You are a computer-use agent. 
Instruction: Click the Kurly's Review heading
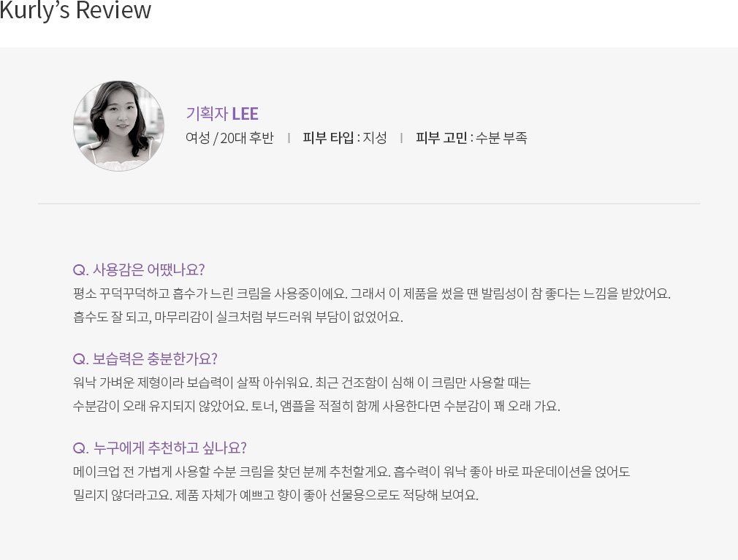click(x=75, y=10)
